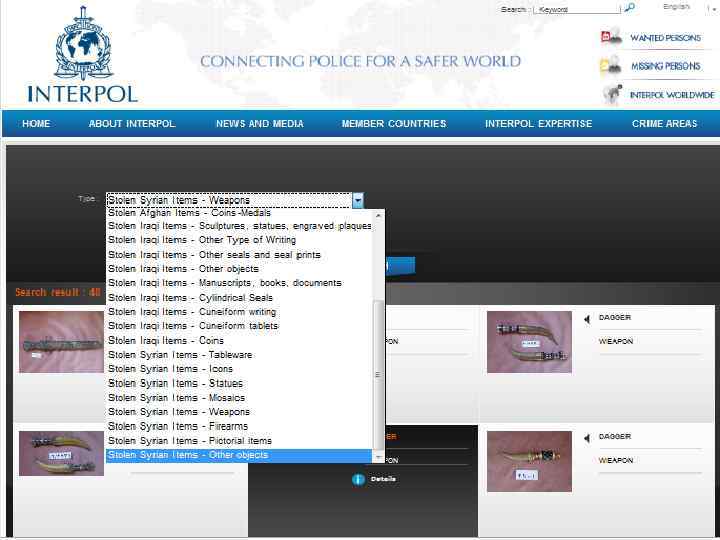The width and height of the screenshot is (720, 540).
Task: Click the arrow icon beside top DAGGER result
Action: (587, 319)
